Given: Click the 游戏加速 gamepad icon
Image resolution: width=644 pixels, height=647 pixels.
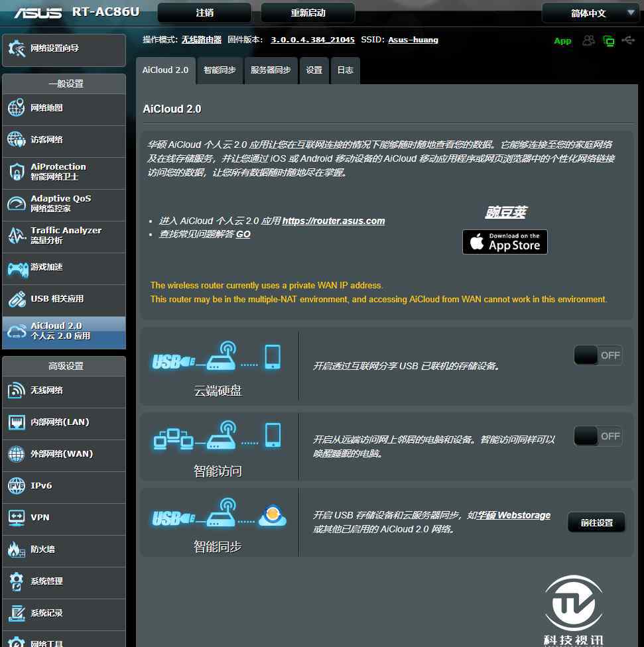Looking at the screenshot, I should 17,269.
